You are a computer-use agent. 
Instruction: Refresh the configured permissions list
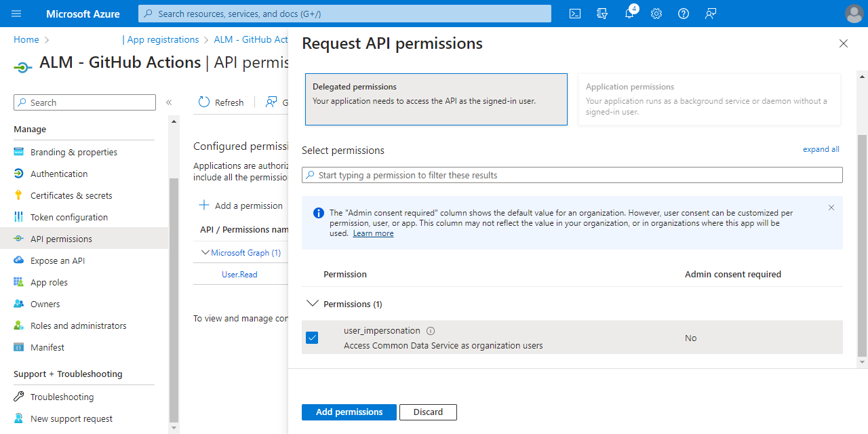coord(220,102)
